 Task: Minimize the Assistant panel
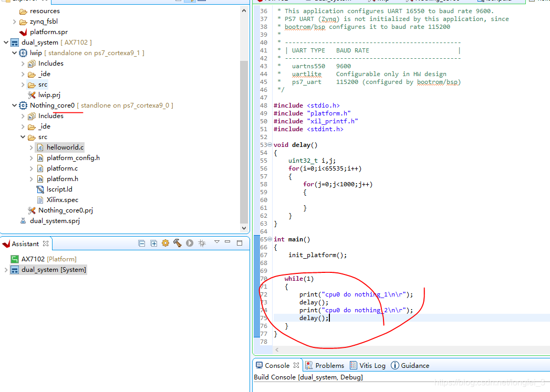coord(227,242)
